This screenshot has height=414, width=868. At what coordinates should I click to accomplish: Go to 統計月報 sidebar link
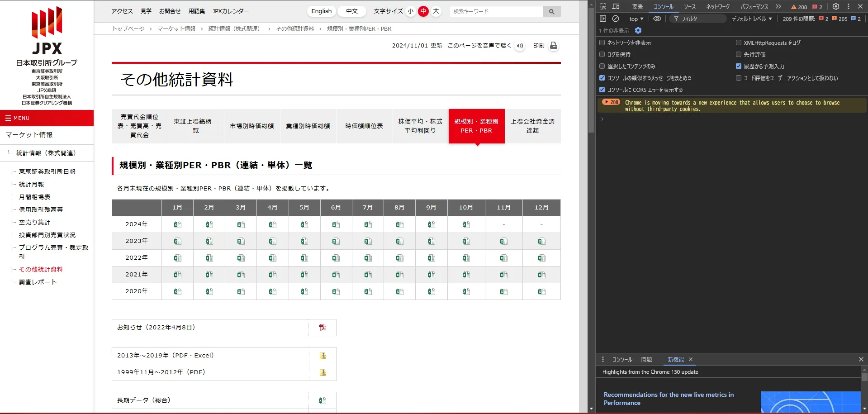[x=32, y=185]
